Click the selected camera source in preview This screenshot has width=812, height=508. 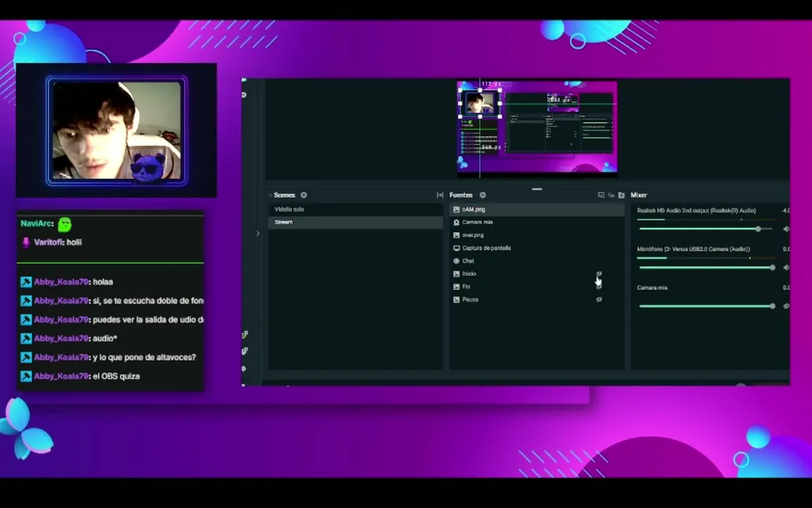(x=480, y=103)
